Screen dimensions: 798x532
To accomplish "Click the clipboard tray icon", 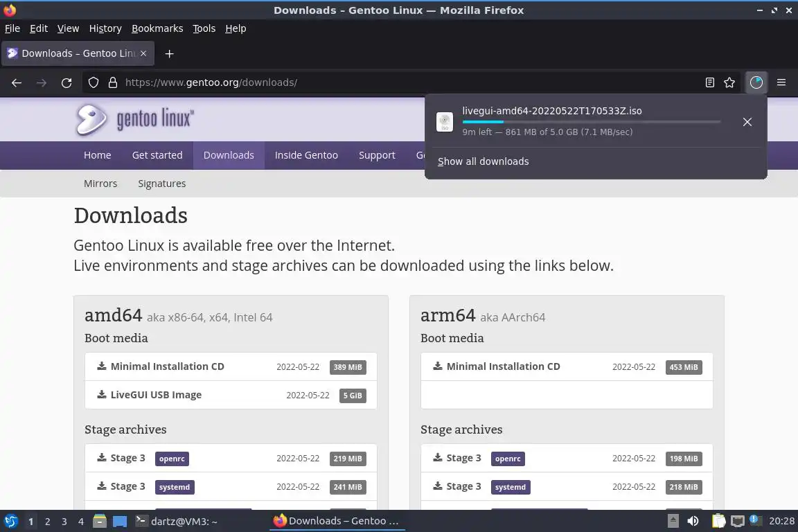I will (718, 522).
